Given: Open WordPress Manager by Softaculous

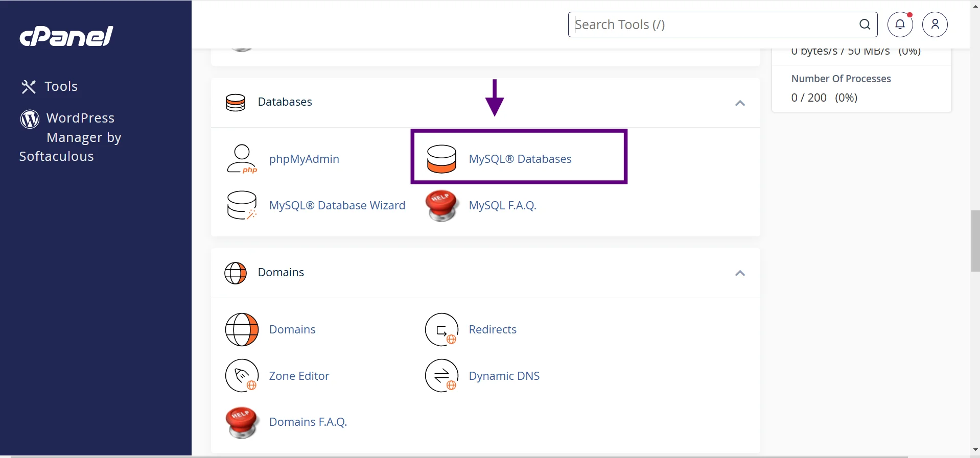Looking at the screenshot, I should tap(71, 137).
